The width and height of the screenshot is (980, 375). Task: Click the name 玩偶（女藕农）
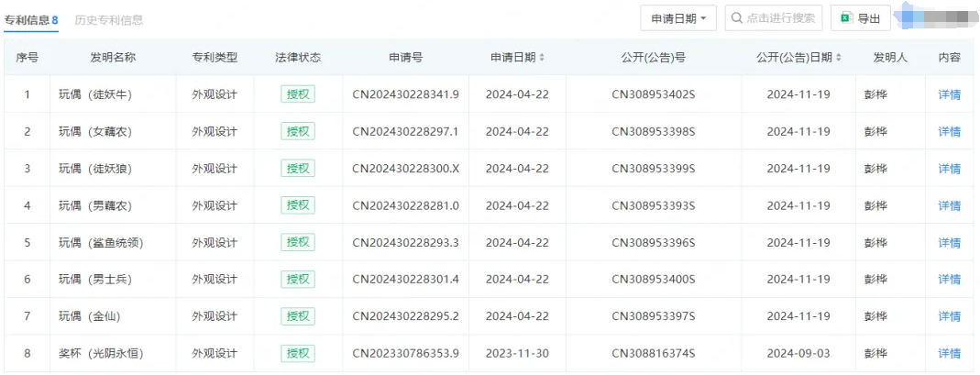click(95, 132)
